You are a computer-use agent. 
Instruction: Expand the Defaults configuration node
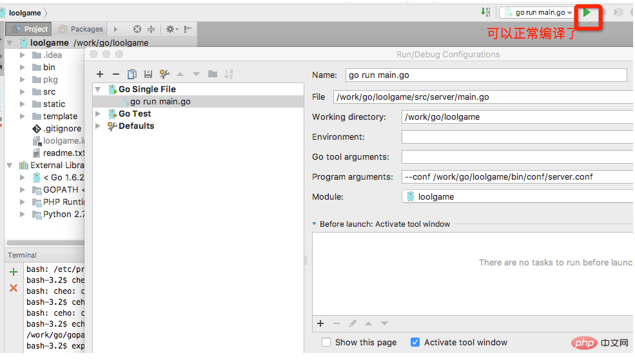point(98,126)
